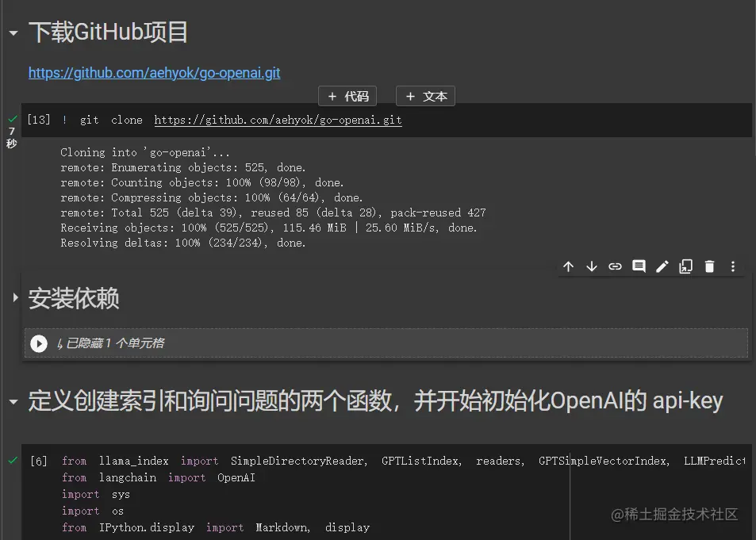This screenshot has height=540, width=756.
Task: Click the 'import os' code line
Action: (93, 511)
